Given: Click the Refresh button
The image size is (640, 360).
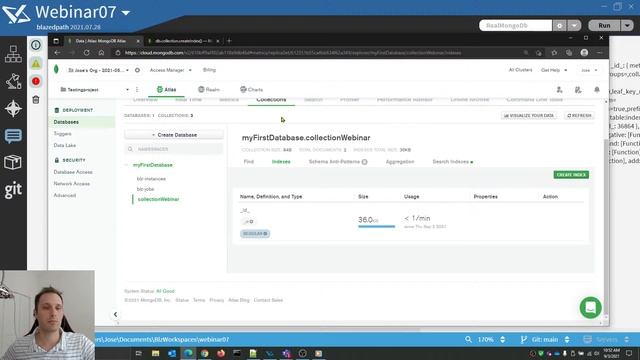Looking at the screenshot, I should click(579, 116).
